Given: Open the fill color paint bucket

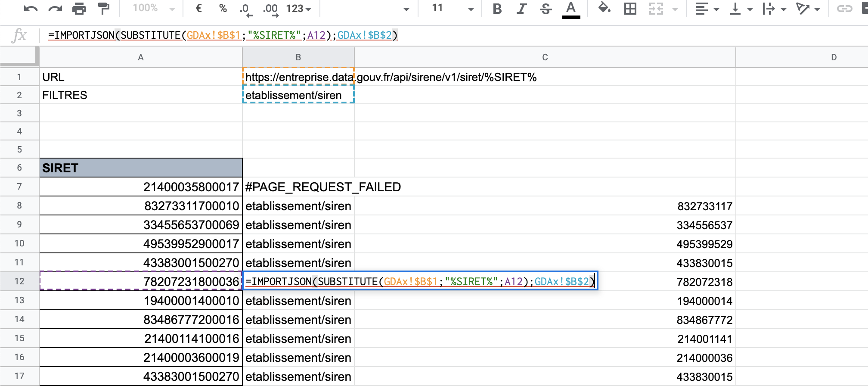Looking at the screenshot, I should pyautogui.click(x=604, y=9).
